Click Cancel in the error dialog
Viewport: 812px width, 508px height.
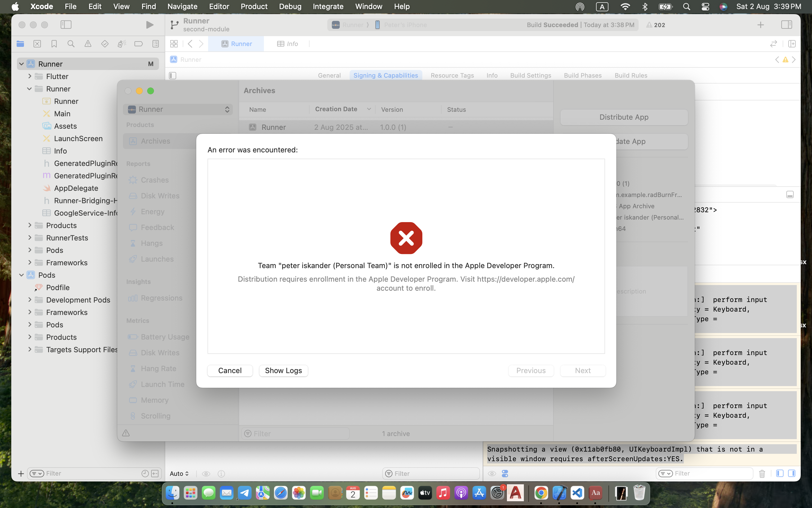230,370
